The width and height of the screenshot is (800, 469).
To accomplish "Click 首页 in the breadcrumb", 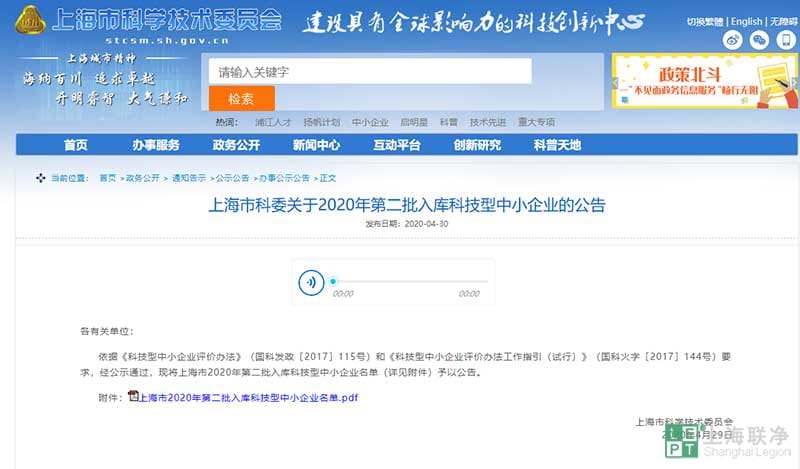I will point(108,178).
